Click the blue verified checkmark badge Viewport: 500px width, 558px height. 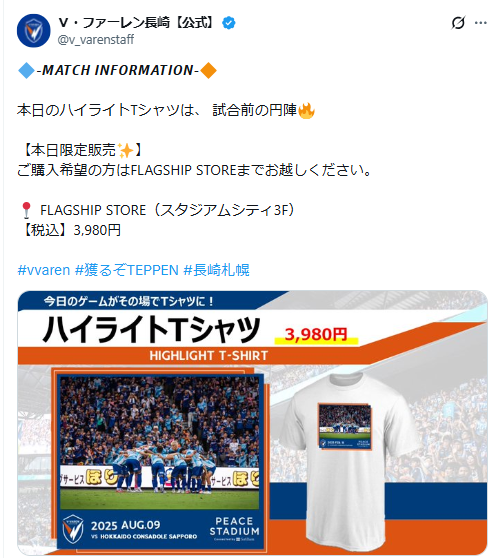coord(228,23)
